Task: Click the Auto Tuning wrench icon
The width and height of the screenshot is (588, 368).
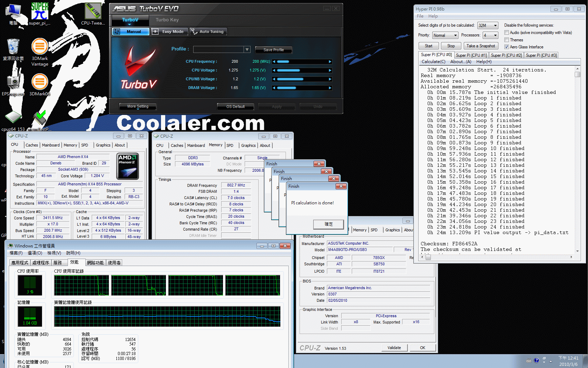Action: point(194,32)
